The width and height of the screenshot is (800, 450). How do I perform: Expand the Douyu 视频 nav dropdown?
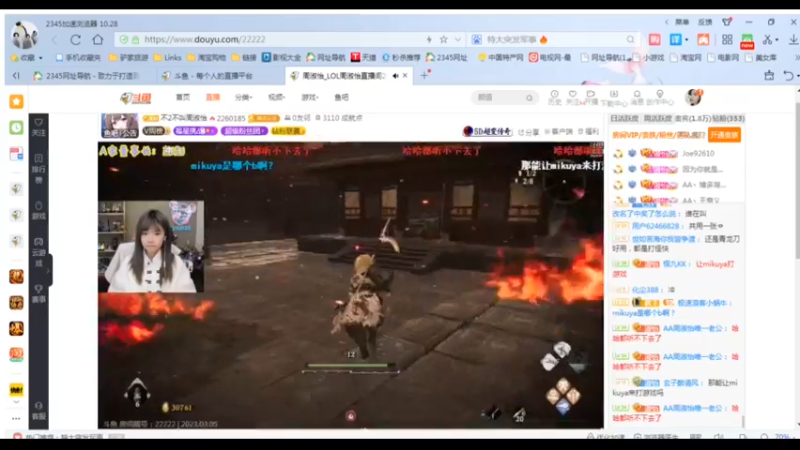click(x=277, y=97)
